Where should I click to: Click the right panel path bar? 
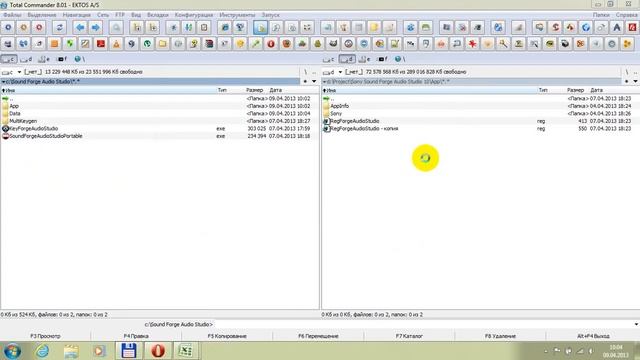coord(471,81)
